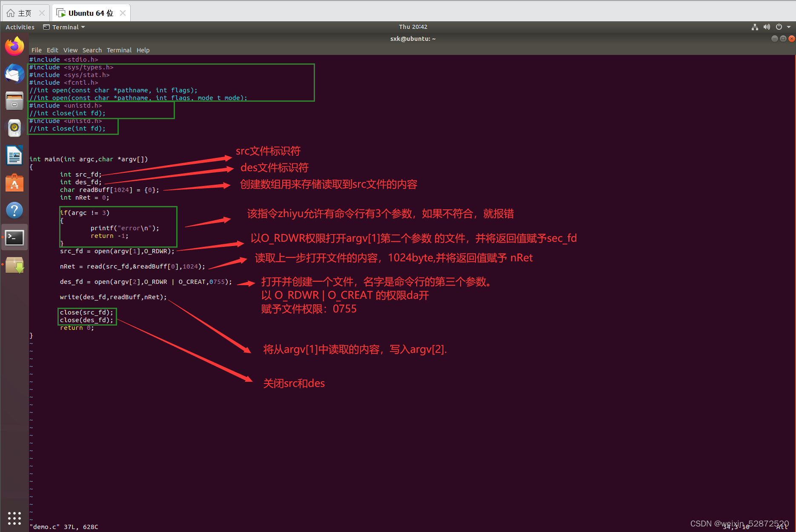
Task: Open LibreOffice Writer from the dock
Action: click(x=14, y=155)
